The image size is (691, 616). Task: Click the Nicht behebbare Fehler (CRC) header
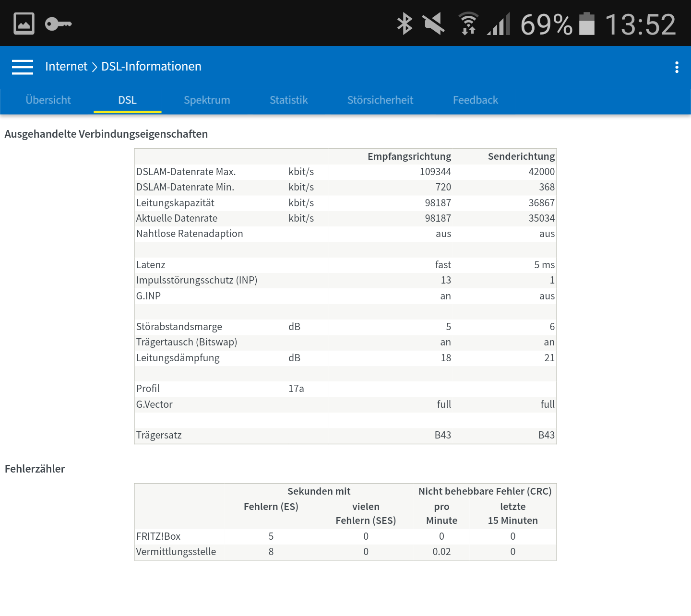point(485,491)
